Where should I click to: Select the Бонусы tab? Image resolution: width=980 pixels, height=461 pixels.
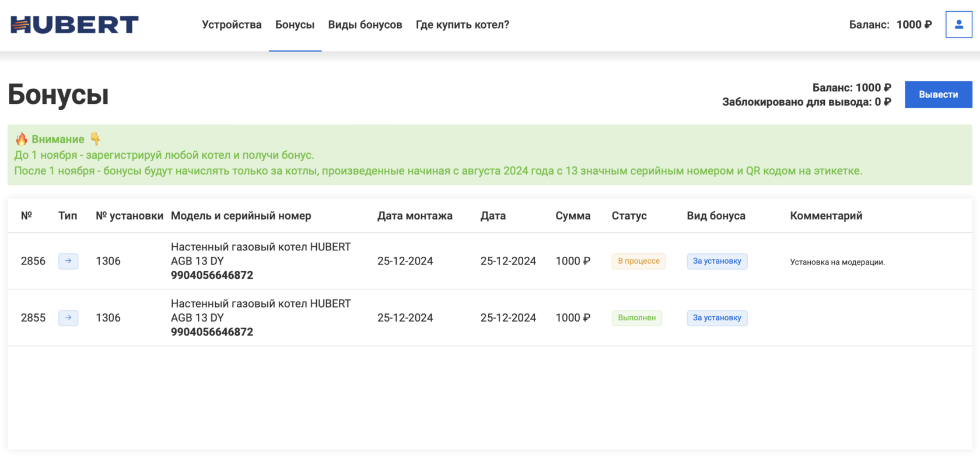tap(295, 25)
